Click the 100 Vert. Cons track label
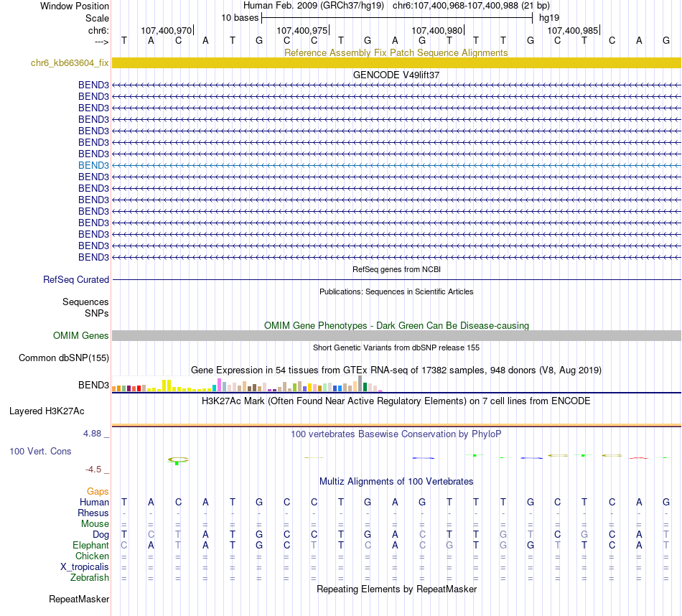 pos(40,451)
